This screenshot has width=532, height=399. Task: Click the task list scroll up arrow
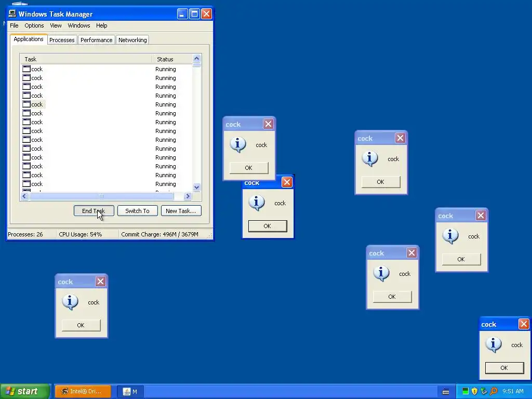pyautogui.click(x=196, y=58)
